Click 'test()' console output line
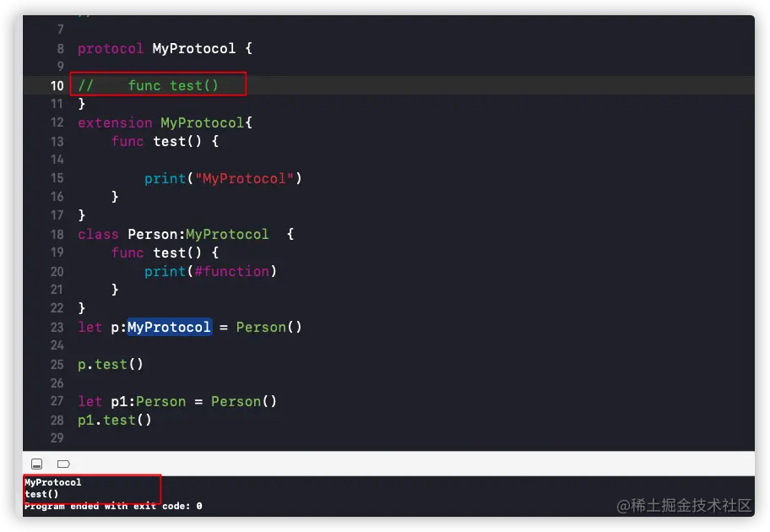The image size is (770, 532). tap(41, 494)
